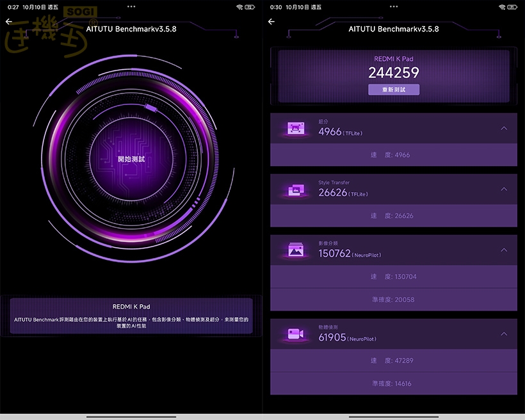
Task: Select the 準確度: 14616 result row
Action: 393,384
